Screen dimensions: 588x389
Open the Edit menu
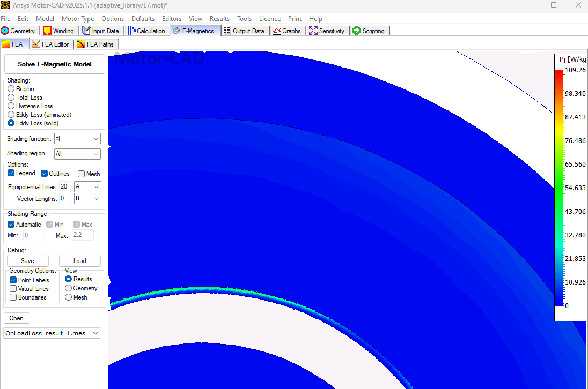(x=23, y=18)
